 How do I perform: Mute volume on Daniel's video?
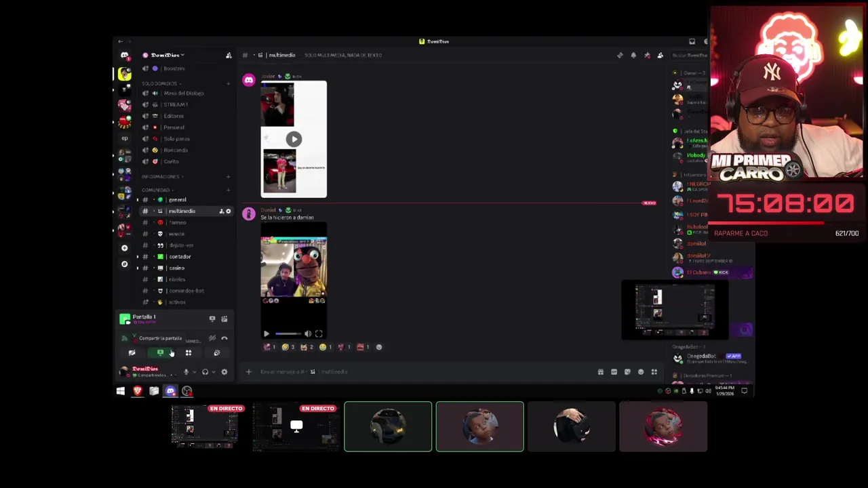pyautogui.click(x=308, y=333)
